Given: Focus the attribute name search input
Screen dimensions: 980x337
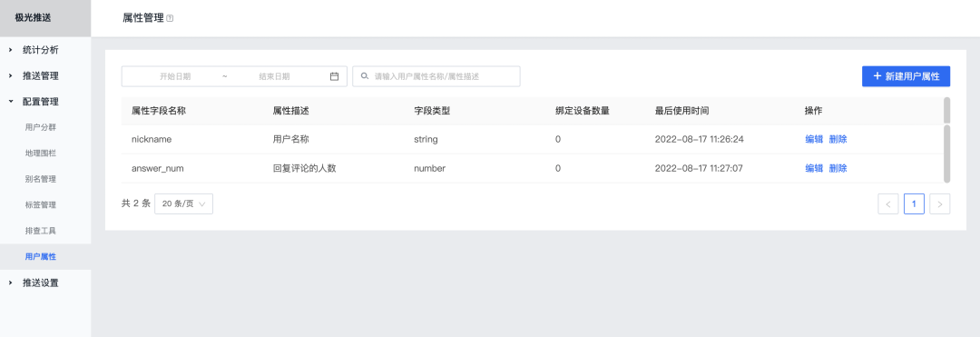Looking at the screenshot, I should tap(436, 76).
